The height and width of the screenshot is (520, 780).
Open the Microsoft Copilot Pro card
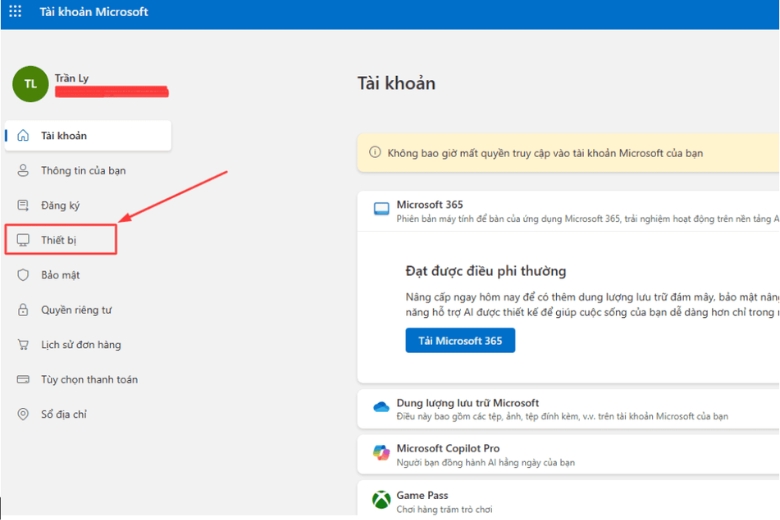[x=568, y=454]
